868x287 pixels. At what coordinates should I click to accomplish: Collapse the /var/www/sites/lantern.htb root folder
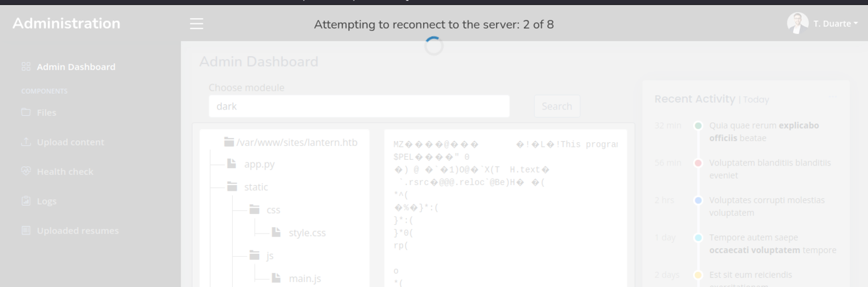click(230, 142)
